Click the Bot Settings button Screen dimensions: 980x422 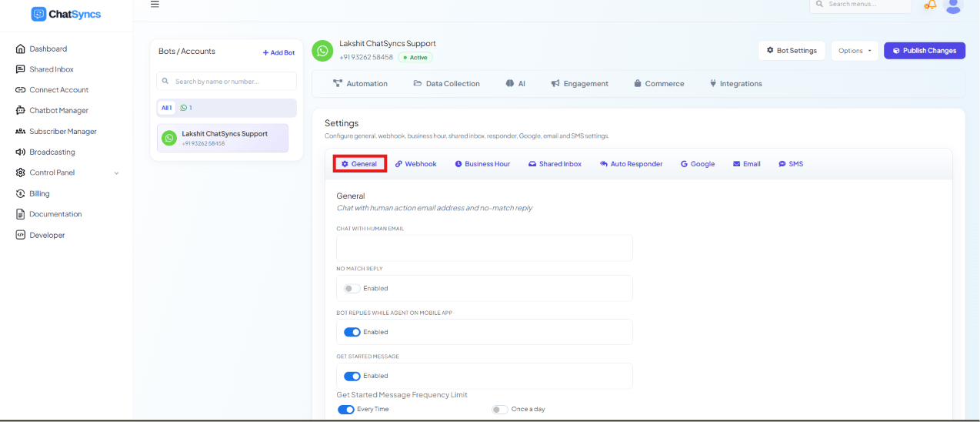coord(792,51)
